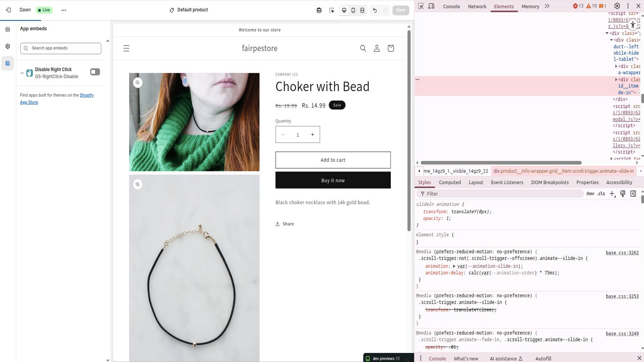
Task: Open the drawer three-dot menu beside Console
Action: pyautogui.click(x=421, y=358)
